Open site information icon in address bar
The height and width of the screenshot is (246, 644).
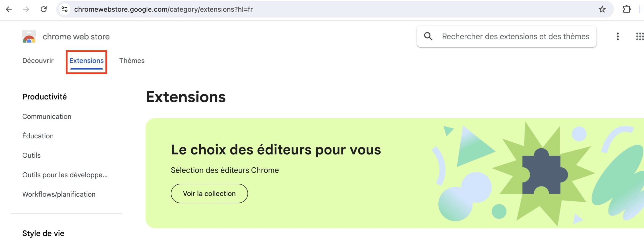click(65, 9)
